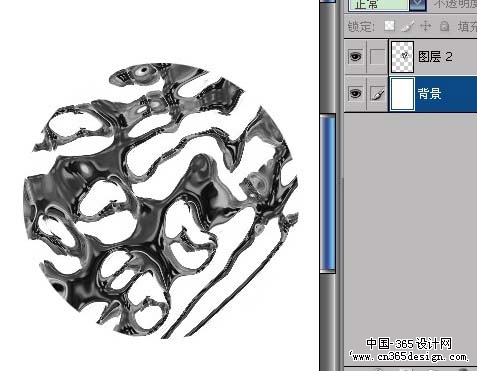Viewport: 477px width, 371px height.
Task: Select the 背景 layer by name
Action: [x=429, y=94]
